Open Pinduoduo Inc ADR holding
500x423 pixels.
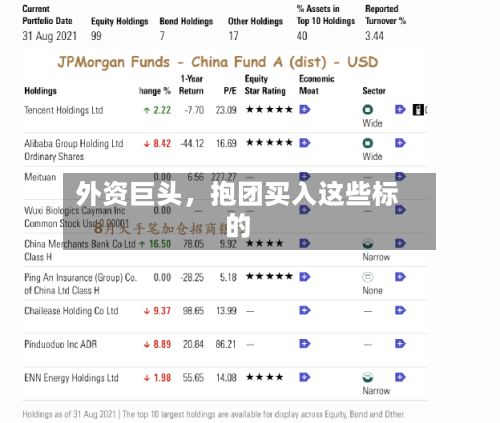pyautogui.click(x=61, y=344)
